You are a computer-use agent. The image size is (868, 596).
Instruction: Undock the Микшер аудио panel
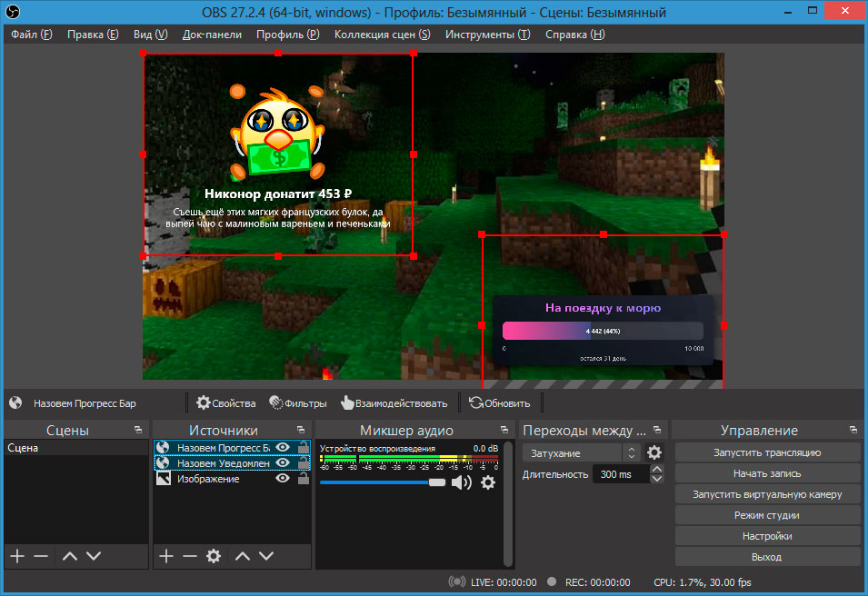(x=504, y=430)
